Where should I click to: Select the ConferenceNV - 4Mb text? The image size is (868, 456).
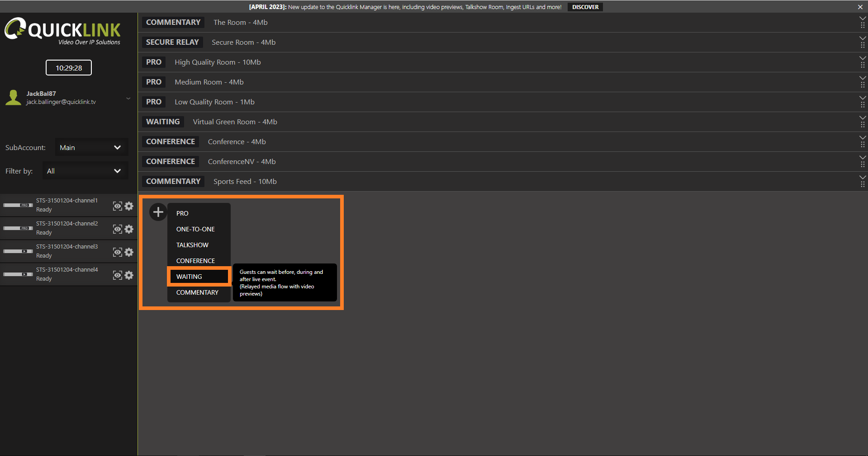pyautogui.click(x=242, y=162)
